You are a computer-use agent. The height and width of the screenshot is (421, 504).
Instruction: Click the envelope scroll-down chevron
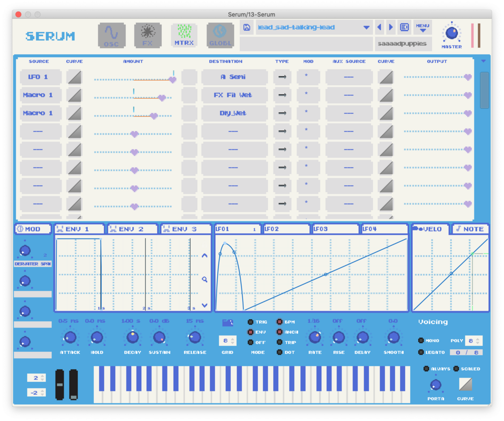[205, 305]
